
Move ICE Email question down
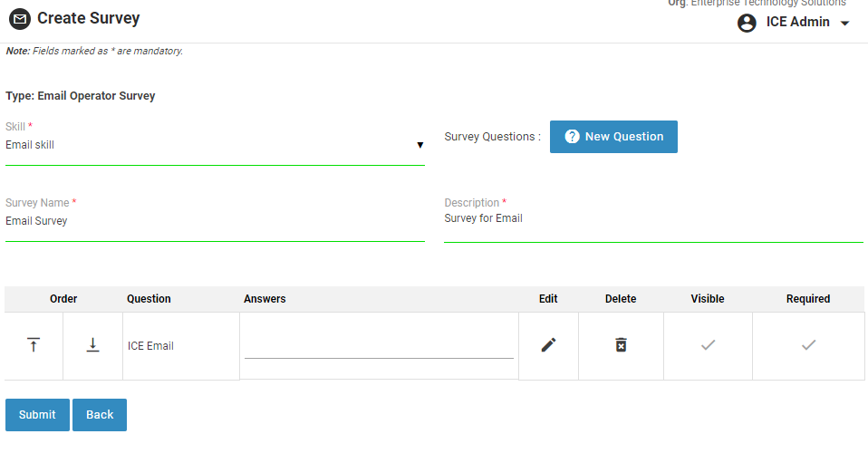92,345
